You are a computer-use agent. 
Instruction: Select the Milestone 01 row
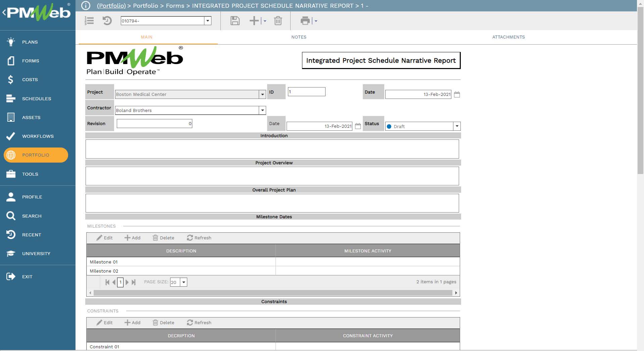pyautogui.click(x=273, y=262)
